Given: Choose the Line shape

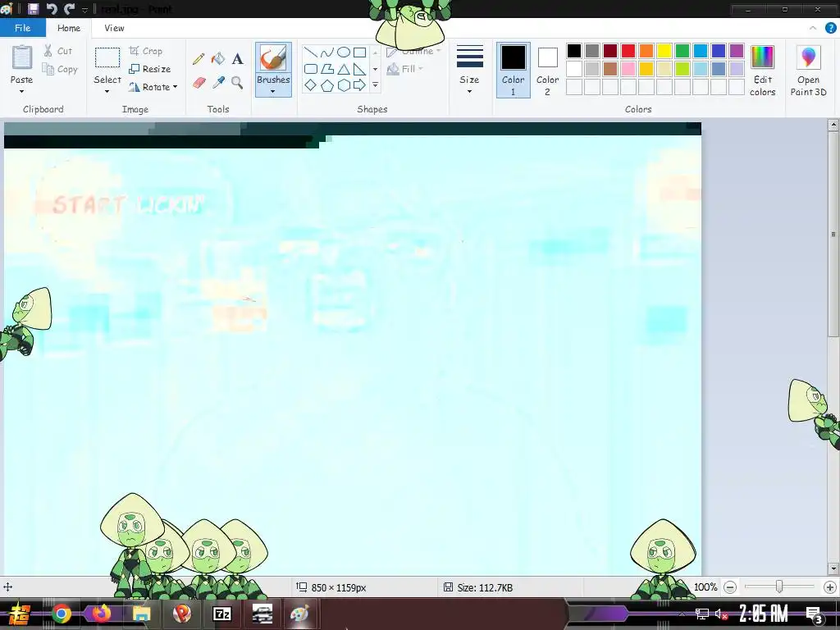Looking at the screenshot, I should click(x=310, y=52).
